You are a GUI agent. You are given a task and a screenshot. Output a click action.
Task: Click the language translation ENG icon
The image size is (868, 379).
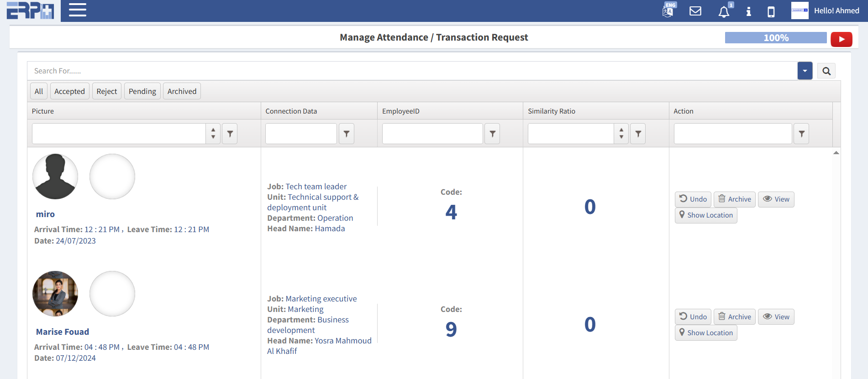668,10
